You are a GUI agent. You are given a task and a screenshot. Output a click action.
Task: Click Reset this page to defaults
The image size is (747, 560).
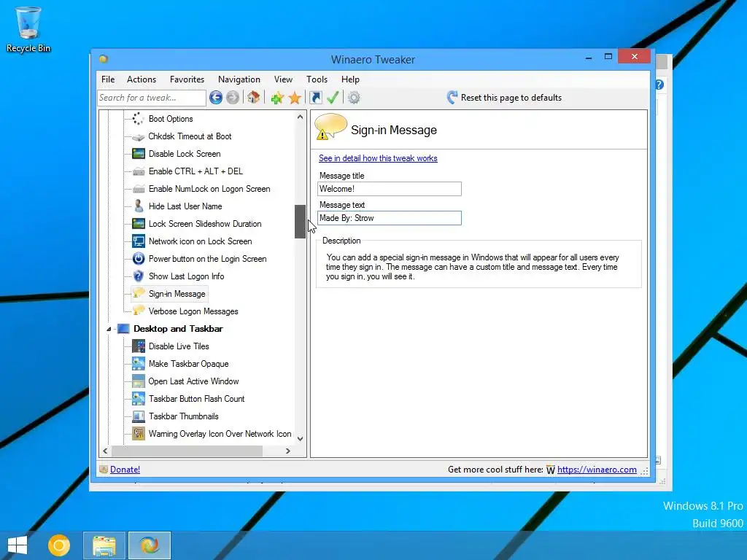504,98
